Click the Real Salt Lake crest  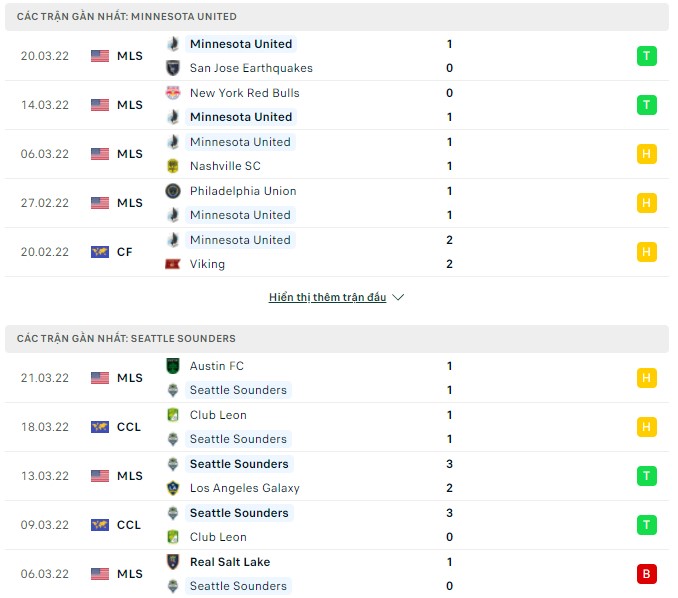pyautogui.click(x=172, y=562)
